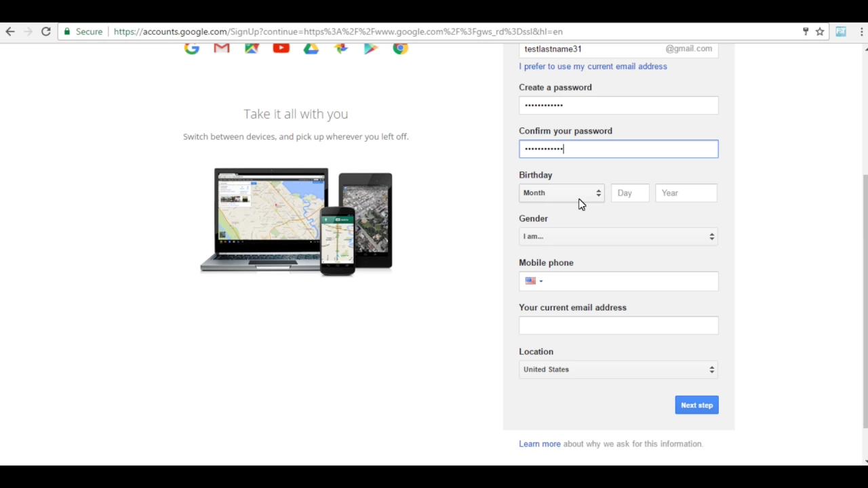The image size is (868, 488).
Task: Click the birthday Year field
Action: point(686,193)
